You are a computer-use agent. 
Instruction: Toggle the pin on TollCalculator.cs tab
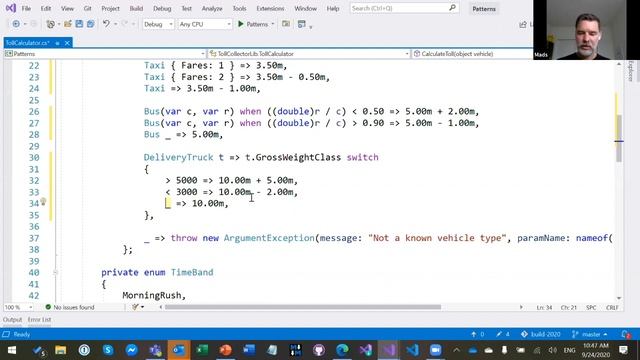click(x=58, y=43)
